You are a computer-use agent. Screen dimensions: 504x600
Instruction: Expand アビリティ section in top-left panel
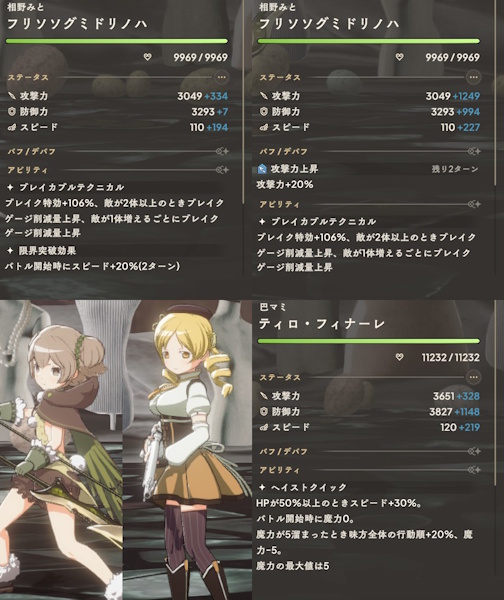(222, 170)
